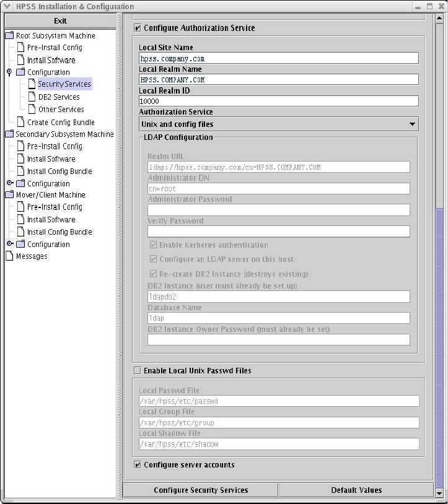The height and width of the screenshot is (504, 448).
Task: Click the scroll down arrow
Action: (439, 493)
